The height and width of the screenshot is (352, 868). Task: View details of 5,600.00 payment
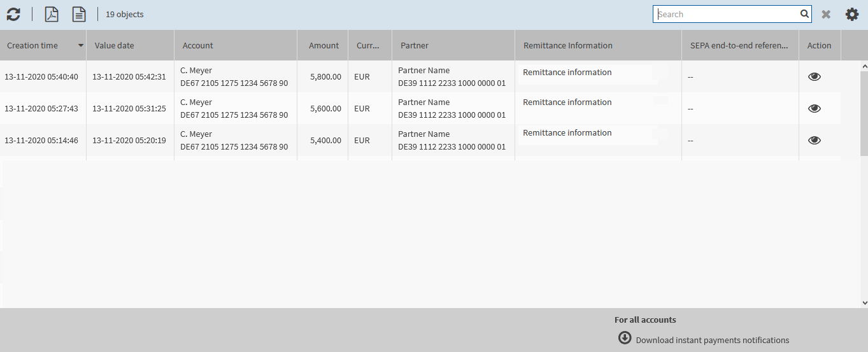(814, 108)
